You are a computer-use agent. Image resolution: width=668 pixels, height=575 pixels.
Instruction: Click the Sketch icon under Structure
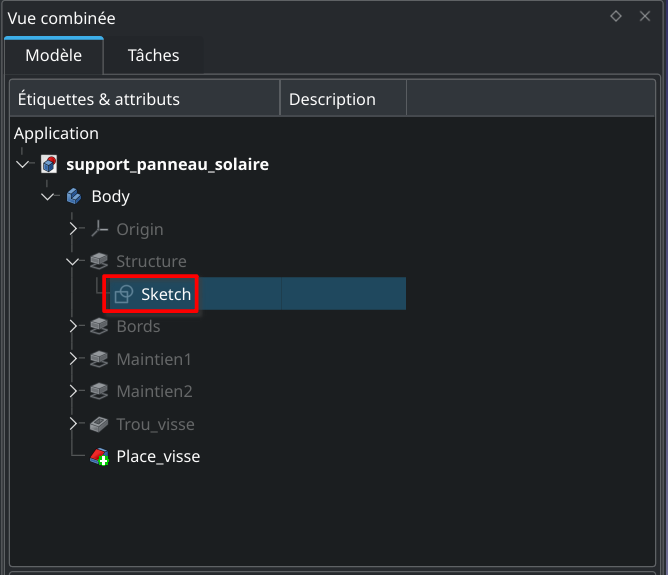coord(124,294)
